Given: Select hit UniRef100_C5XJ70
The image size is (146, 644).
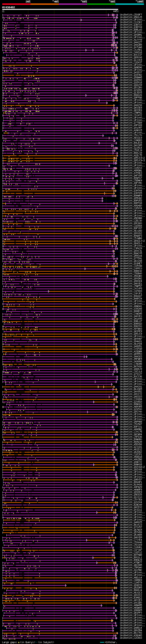Looking at the screenshot, I should (131, 135).
